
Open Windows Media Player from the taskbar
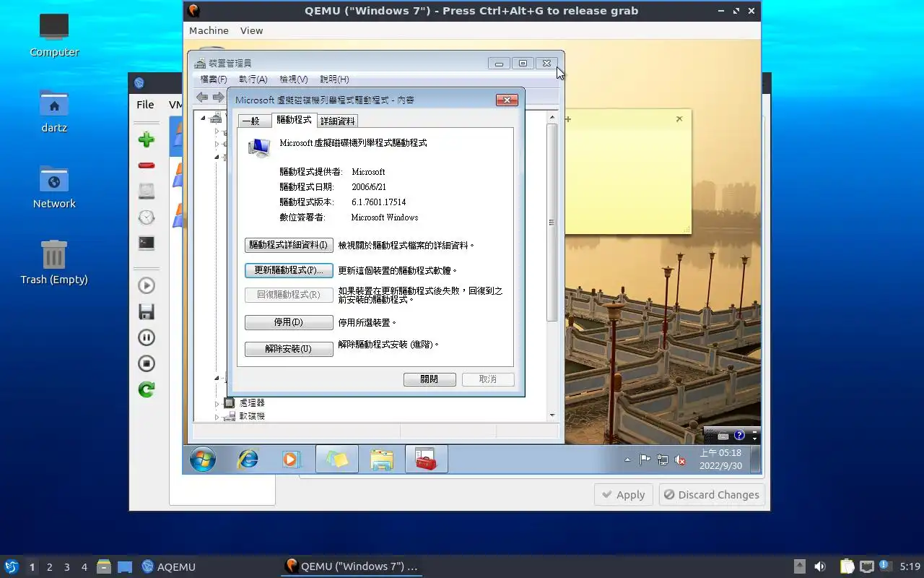click(291, 459)
